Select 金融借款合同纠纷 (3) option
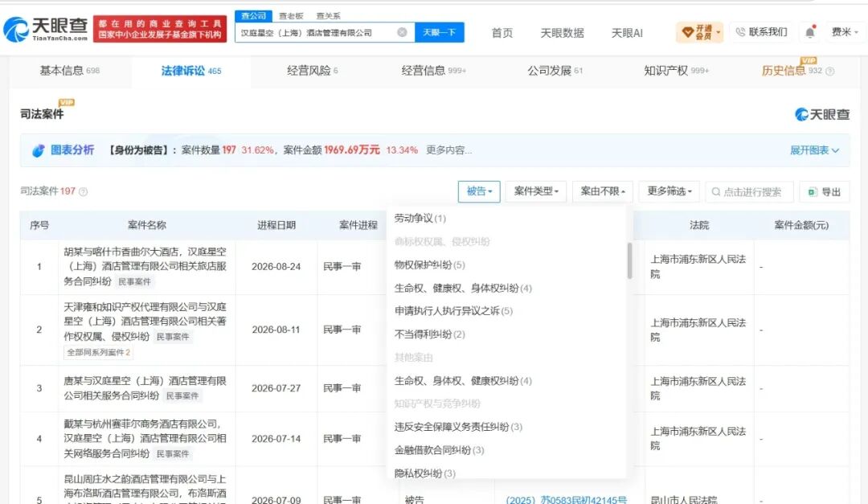868x504 pixels. [x=439, y=449]
